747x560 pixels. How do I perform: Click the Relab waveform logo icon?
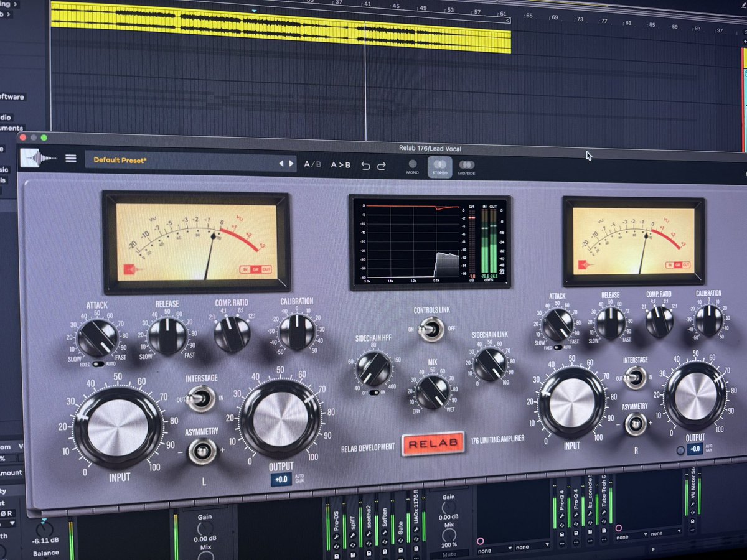pyautogui.click(x=38, y=158)
